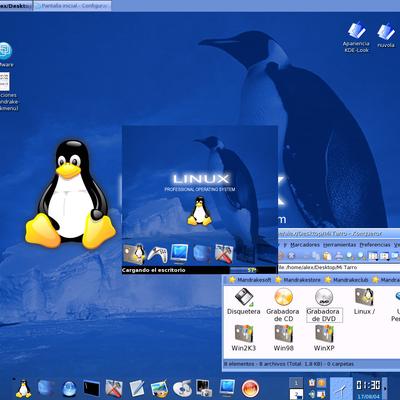Viewport: 400px width, 400px height.
Task: Click the Konqueror status bar element count text
Action: click(x=289, y=364)
